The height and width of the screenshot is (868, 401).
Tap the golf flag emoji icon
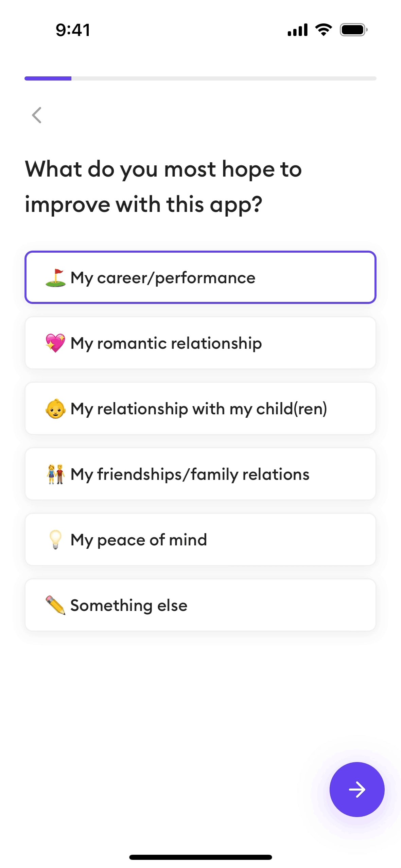[55, 278]
